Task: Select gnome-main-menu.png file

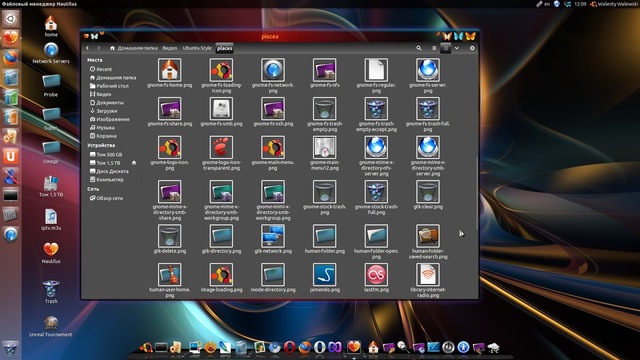Action: (273, 147)
